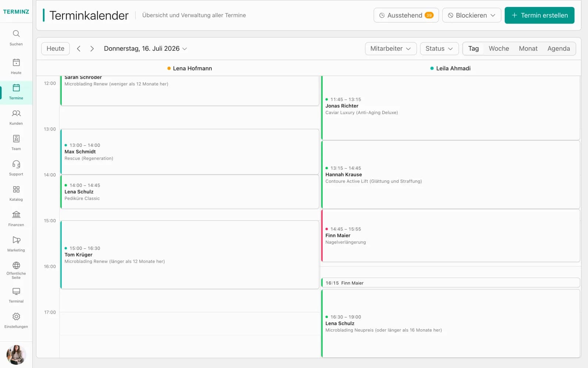Open the Team section
Screen dimensions: 588x368
tap(16, 143)
